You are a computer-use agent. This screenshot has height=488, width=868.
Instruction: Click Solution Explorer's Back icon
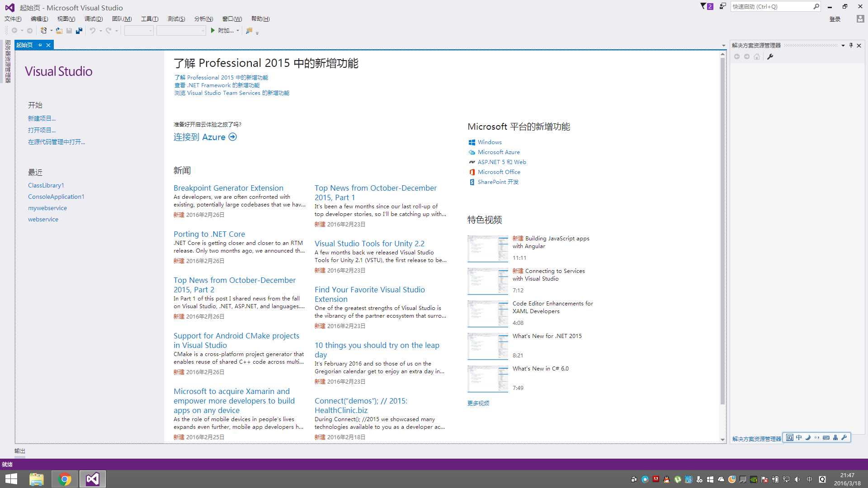[737, 56]
